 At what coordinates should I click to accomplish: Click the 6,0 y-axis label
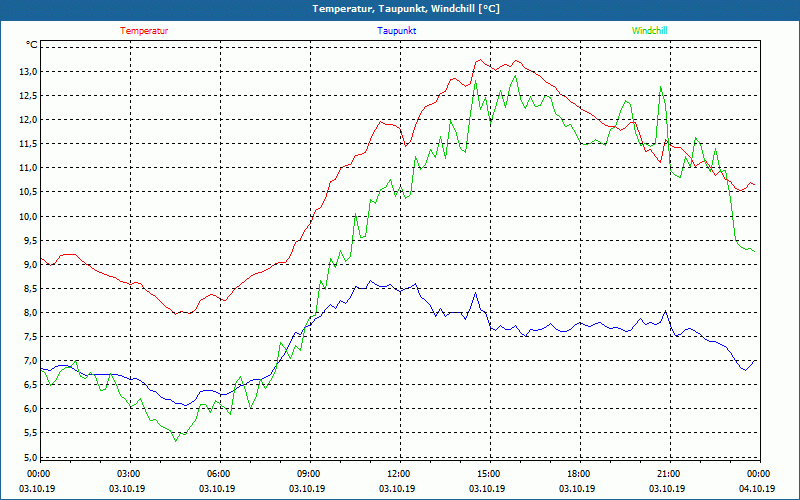coord(31,409)
